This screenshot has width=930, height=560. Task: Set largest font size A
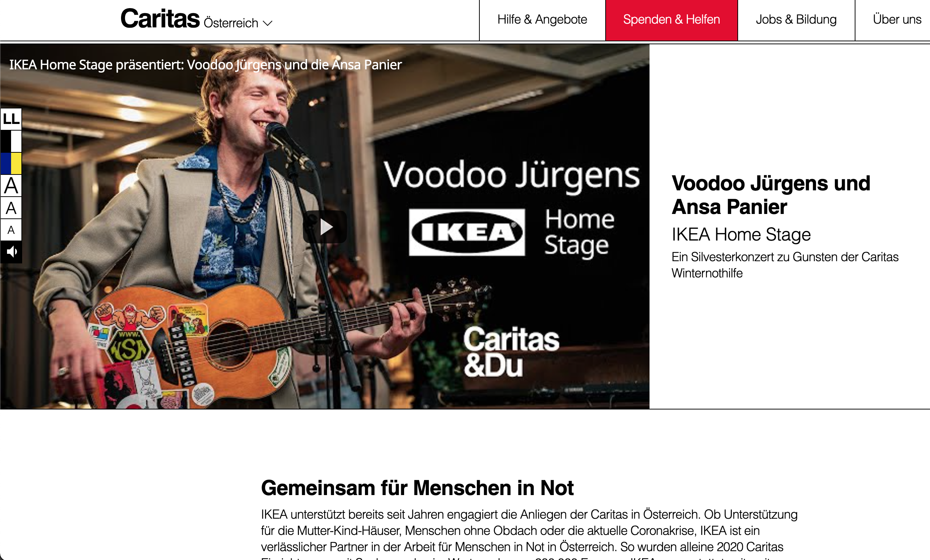[x=11, y=186]
